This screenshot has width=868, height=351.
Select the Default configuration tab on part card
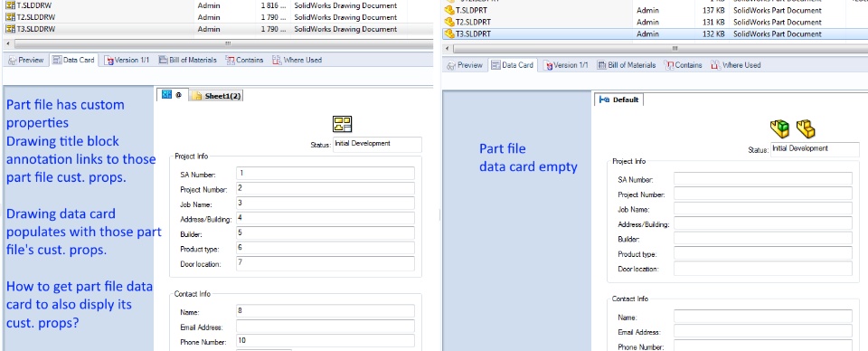[618, 100]
